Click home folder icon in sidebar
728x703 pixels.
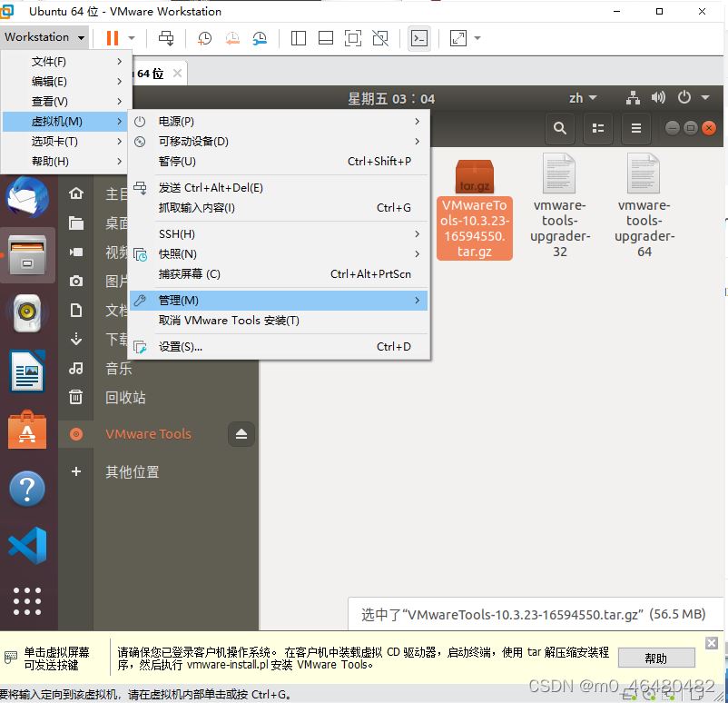click(x=76, y=193)
